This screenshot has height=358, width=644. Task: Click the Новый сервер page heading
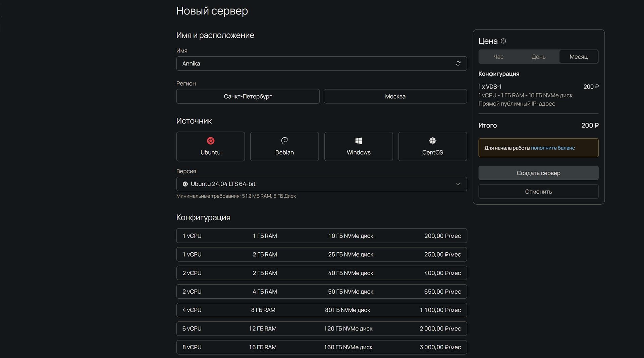click(212, 11)
